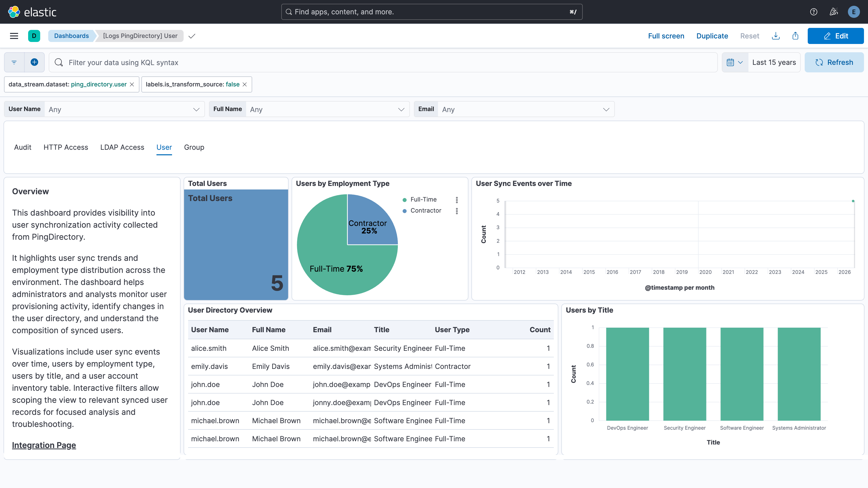The width and height of the screenshot is (868, 488).
Task: Add a filter with plus icon
Action: click(34, 62)
